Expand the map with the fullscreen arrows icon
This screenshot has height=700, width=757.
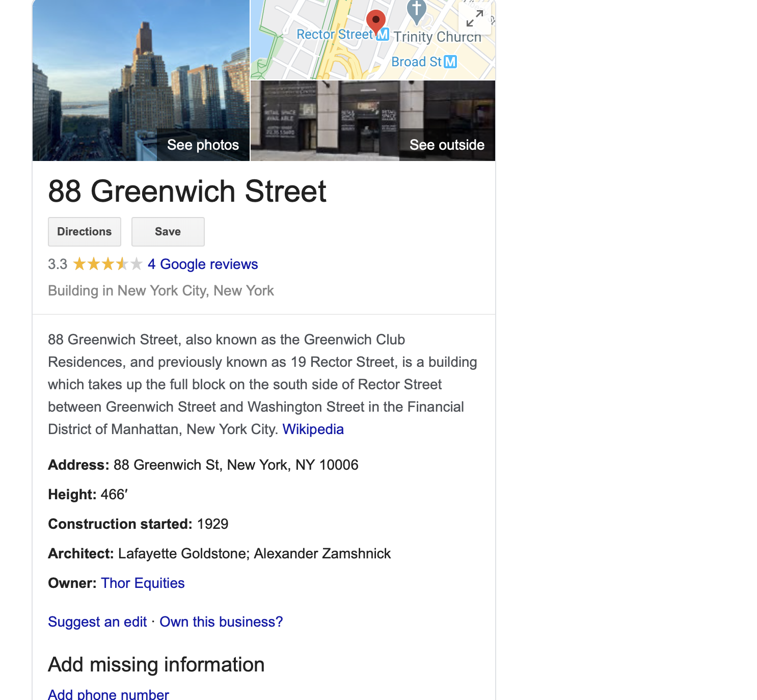tap(474, 19)
